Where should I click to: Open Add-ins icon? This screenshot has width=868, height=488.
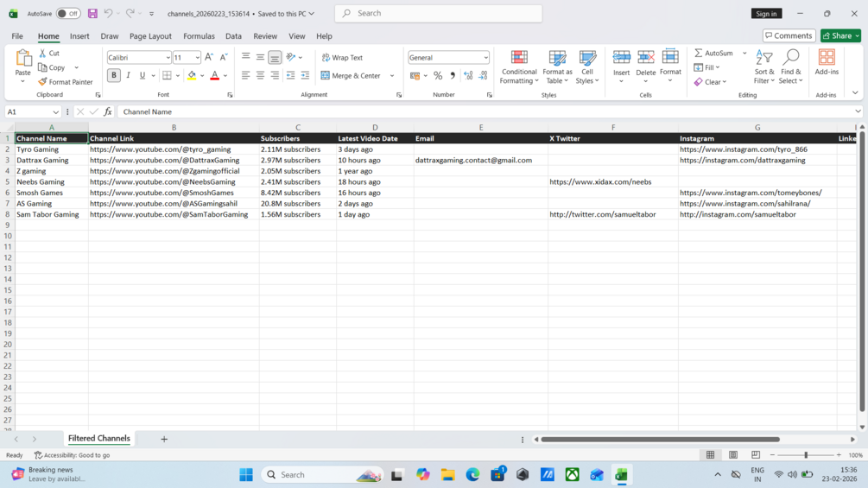point(827,58)
